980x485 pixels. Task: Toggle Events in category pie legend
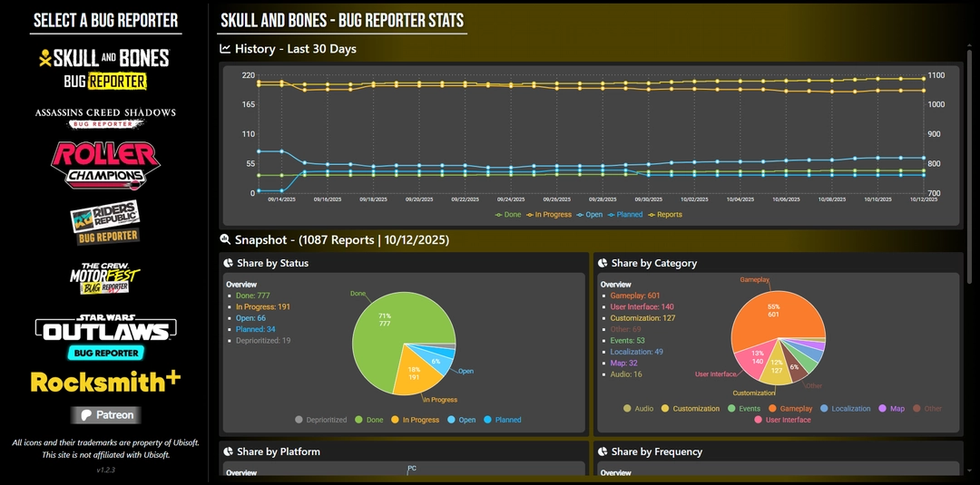[744, 409]
